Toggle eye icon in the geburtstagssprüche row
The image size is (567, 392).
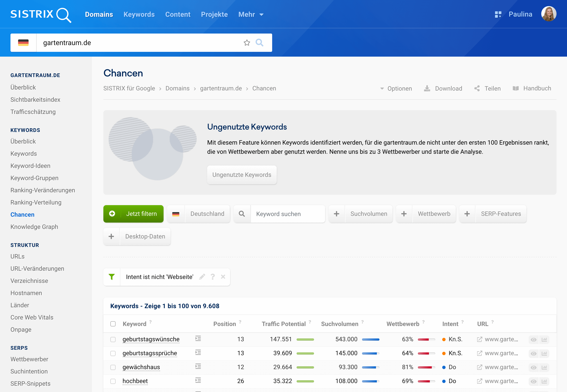pyautogui.click(x=533, y=353)
